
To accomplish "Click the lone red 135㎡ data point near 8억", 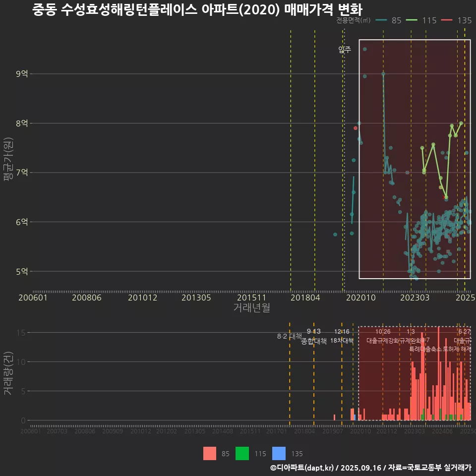I will coord(356,128).
